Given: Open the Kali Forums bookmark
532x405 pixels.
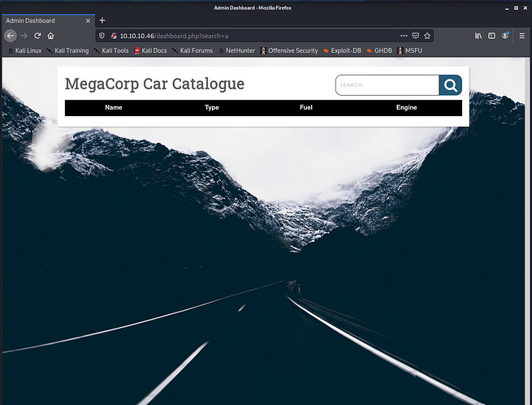Looking at the screenshot, I should click(192, 50).
